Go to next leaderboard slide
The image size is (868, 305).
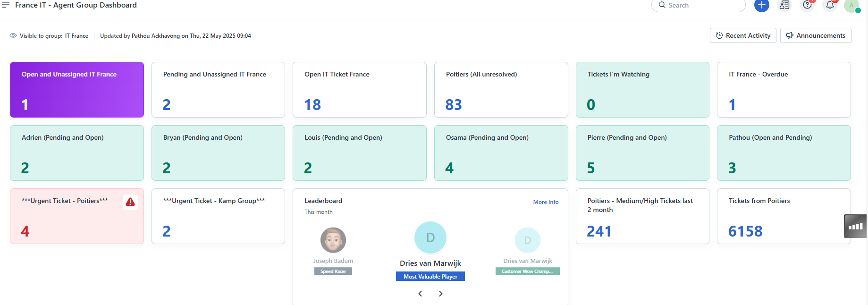pos(441,294)
